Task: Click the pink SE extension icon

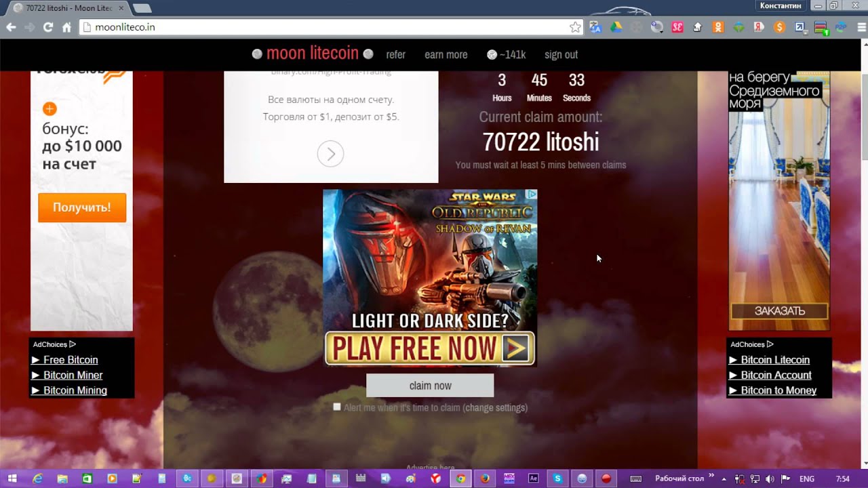Action: (677, 27)
